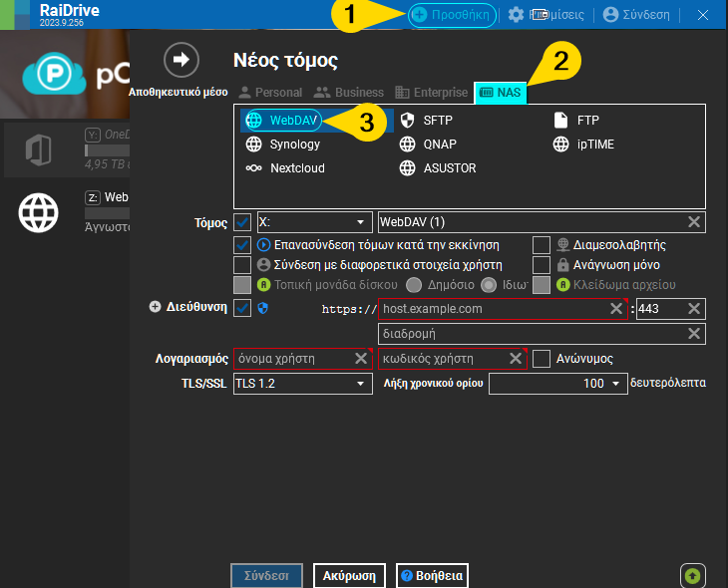Open the Personal storage tab

click(270, 93)
